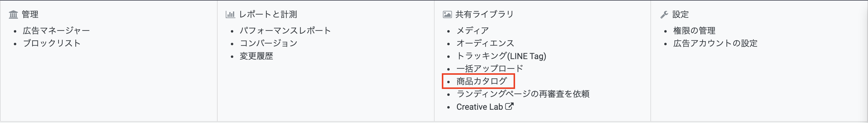Open メディア library
This screenshot has height=123, width=868.
point(472,31)
